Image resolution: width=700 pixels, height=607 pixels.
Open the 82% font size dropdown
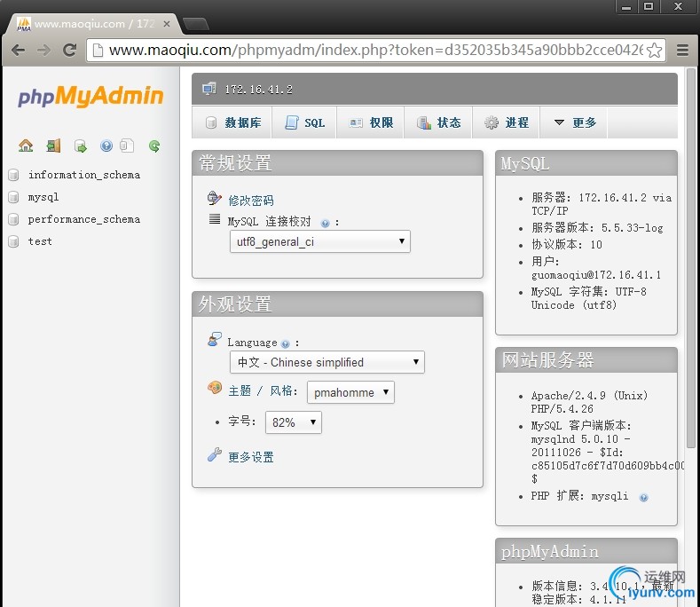(294, 422)
